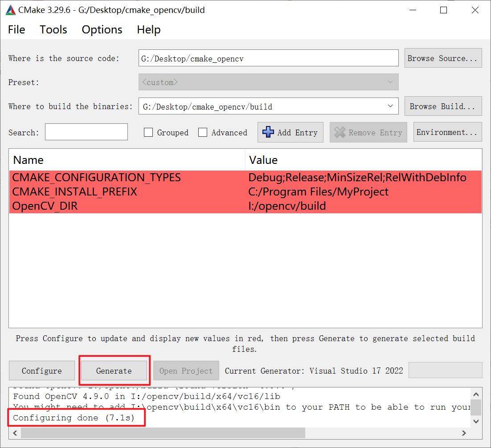
Task: Click the output horizontal scroll left arrow
Action: pos(15,433)
